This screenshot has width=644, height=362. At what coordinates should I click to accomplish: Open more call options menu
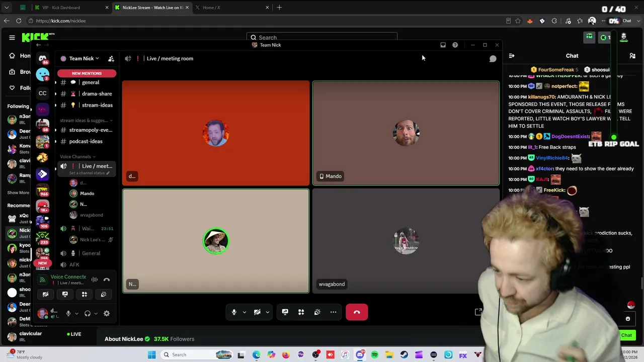[x=333, y=312]
